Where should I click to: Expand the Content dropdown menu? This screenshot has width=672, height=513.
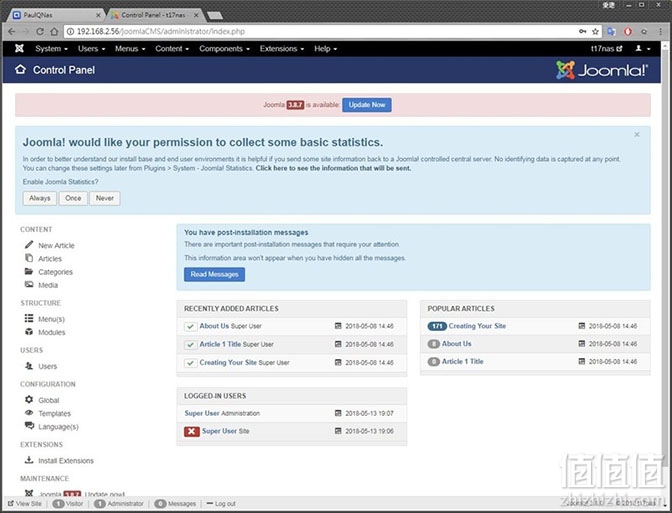tap(172, 48)
